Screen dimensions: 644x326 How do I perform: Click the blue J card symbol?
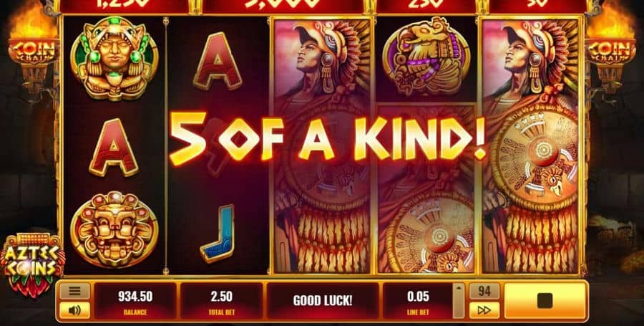[218, 233]
